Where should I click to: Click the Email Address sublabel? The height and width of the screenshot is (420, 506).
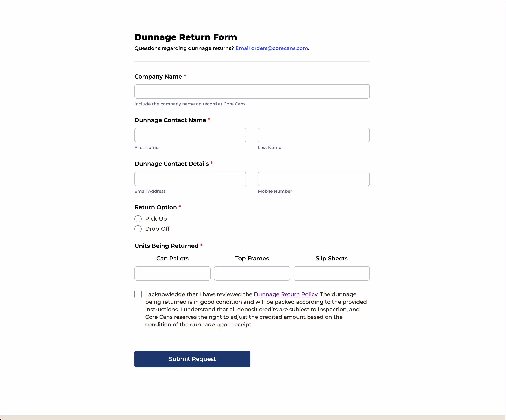pyautogui.click(x=150, y=191)
